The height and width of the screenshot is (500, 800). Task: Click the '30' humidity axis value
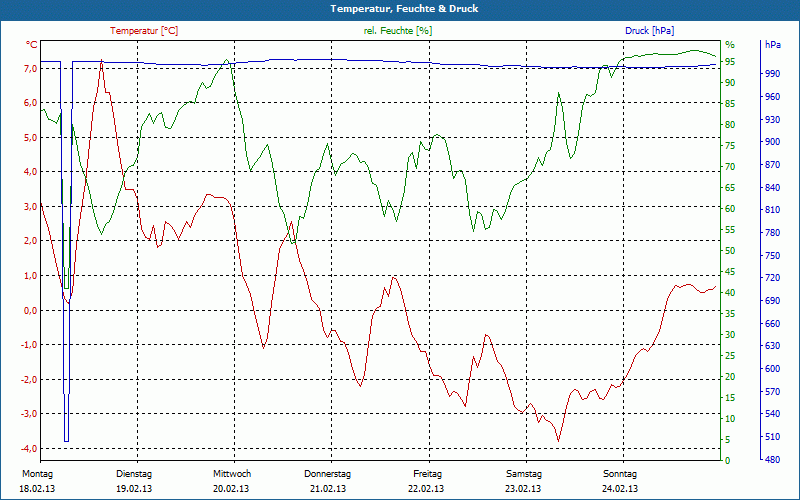click(x=730, y=335)
